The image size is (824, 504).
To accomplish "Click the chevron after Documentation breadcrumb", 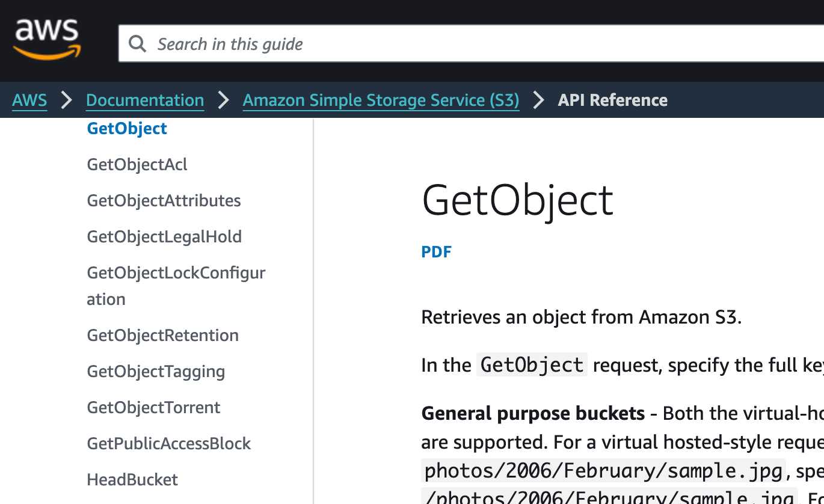I will pos(223,100).
